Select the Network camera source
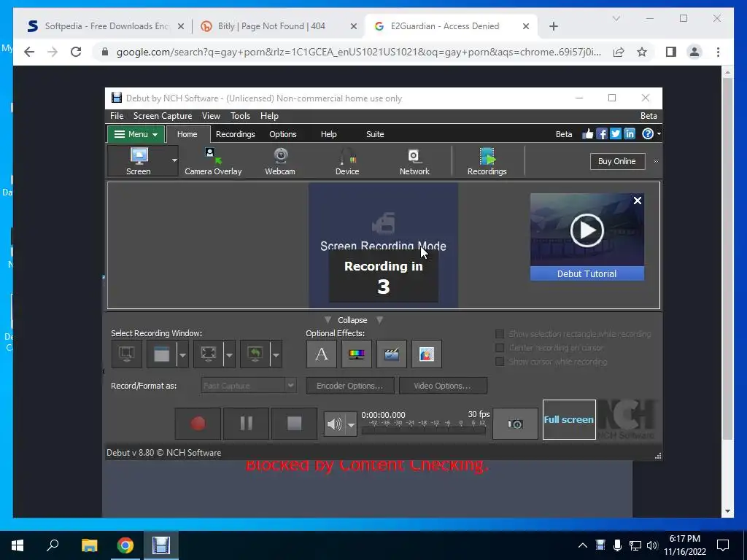The image size is (747, 560). pos(414,161)
